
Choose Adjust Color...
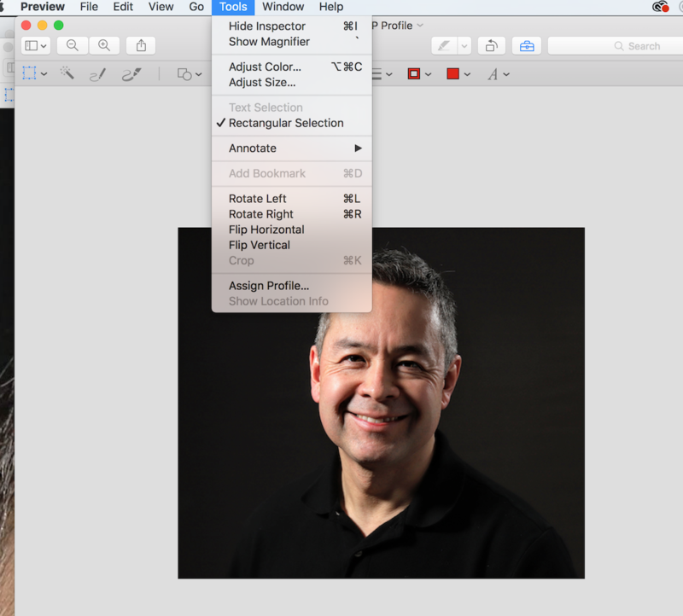pos(291,67)
